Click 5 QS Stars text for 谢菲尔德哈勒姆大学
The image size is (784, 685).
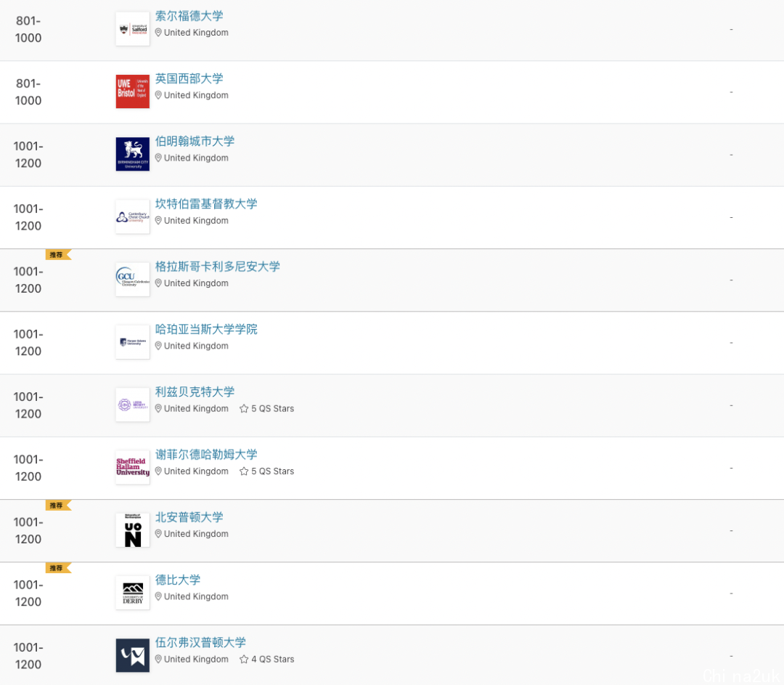pos(272,471)
